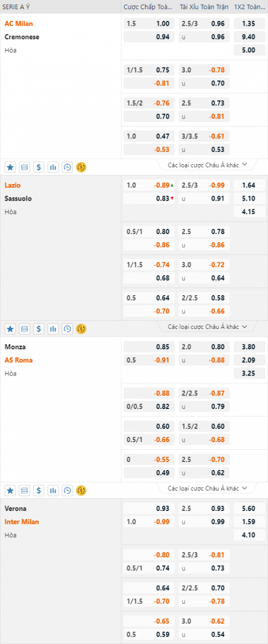This screenshot has height=644, width=268.
Task: Favorite the AC Milan vs Cremonese match star
Action: [10, 167]
